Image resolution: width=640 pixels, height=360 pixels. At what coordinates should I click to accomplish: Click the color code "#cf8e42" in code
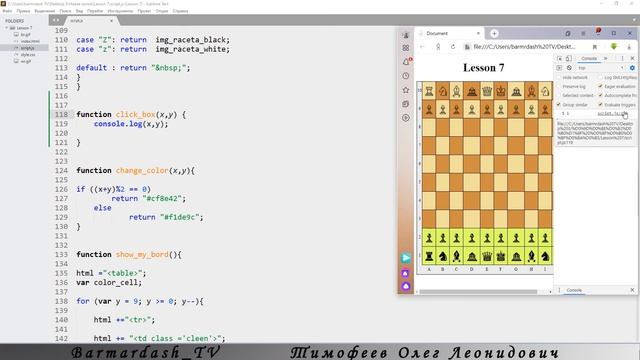(164, 199)
